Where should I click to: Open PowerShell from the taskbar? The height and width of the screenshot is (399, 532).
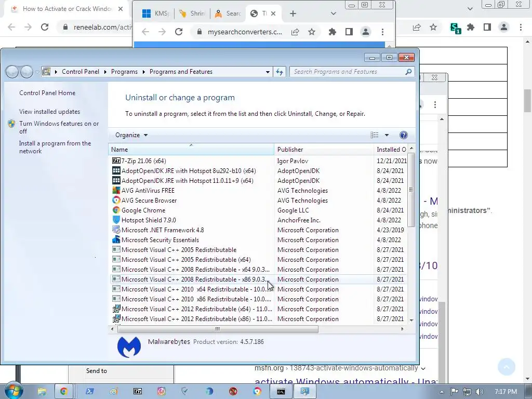tap(89, 392)
